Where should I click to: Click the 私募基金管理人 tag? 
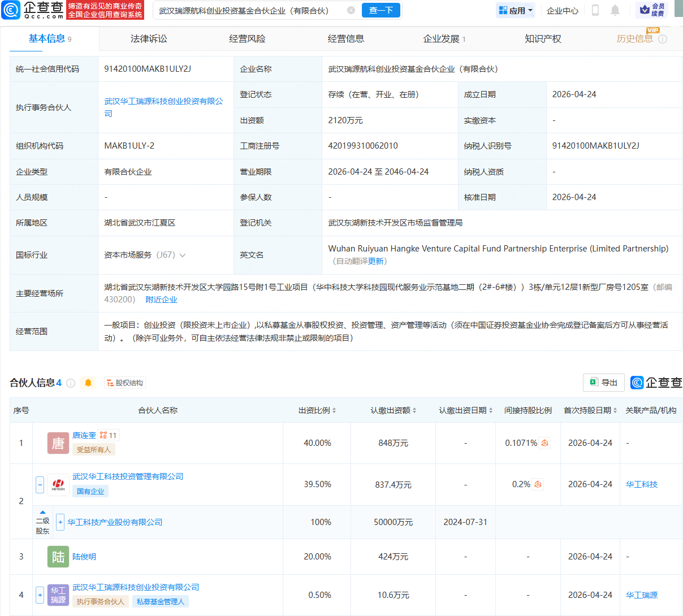point(161,601)
